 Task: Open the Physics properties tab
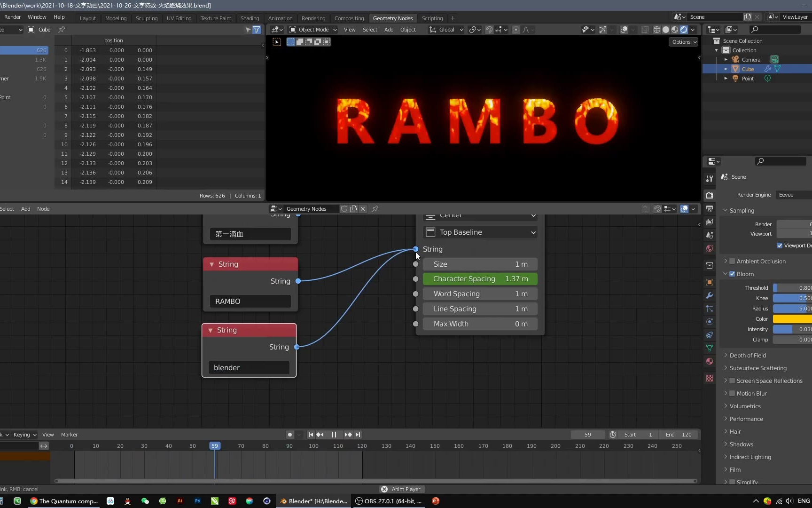710,322
